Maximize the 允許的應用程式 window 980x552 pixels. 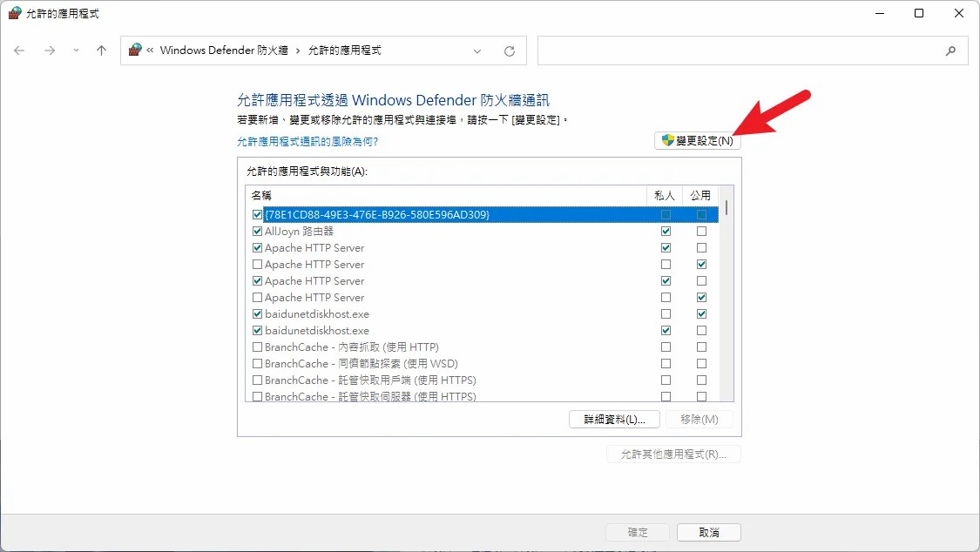point(919,13)
